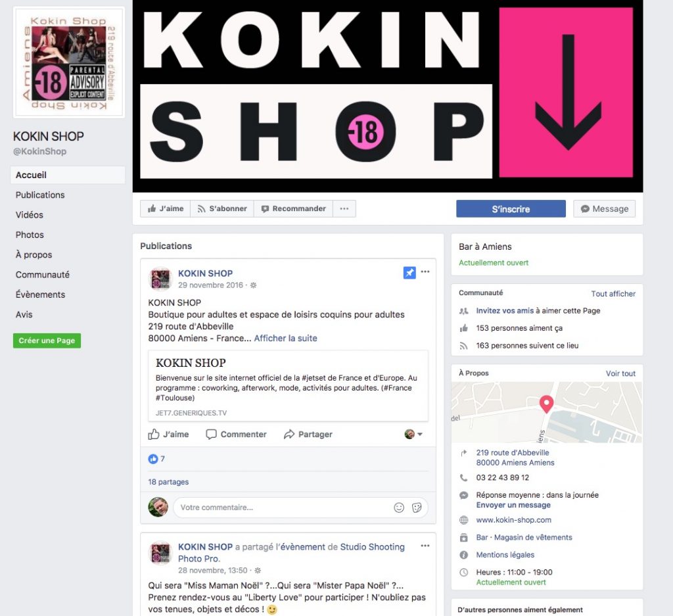Image resolution: width=673 pixels, height=616 pixels.
Task: Like the post with the J'aime thumbs-up button
Action: (168, 435)
